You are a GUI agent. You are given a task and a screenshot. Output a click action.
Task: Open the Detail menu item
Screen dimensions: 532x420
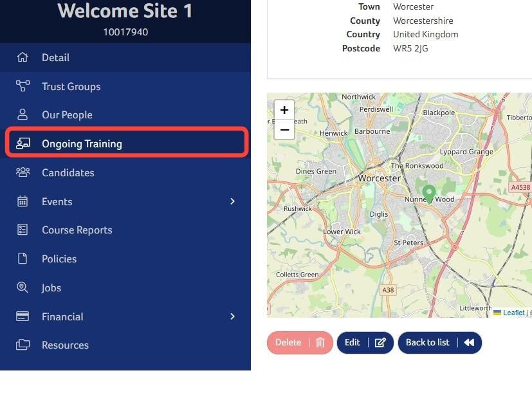pos(125,57)
